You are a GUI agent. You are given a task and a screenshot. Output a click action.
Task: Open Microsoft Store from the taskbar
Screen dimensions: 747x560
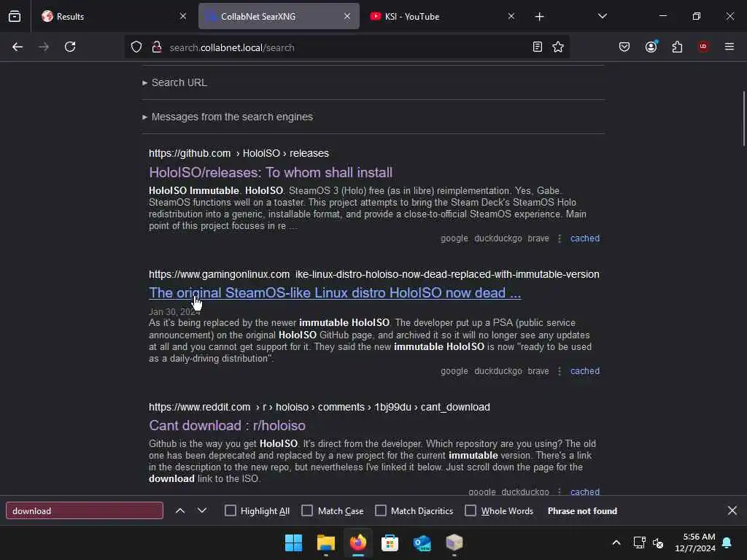coord(390,542)
